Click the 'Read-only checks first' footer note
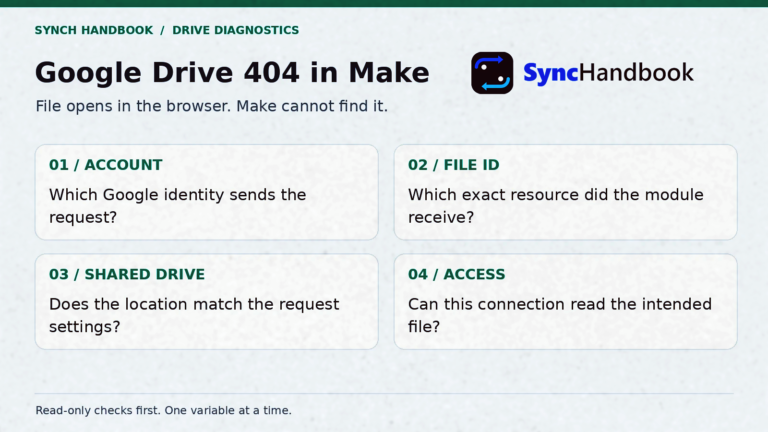 (164, 410)
